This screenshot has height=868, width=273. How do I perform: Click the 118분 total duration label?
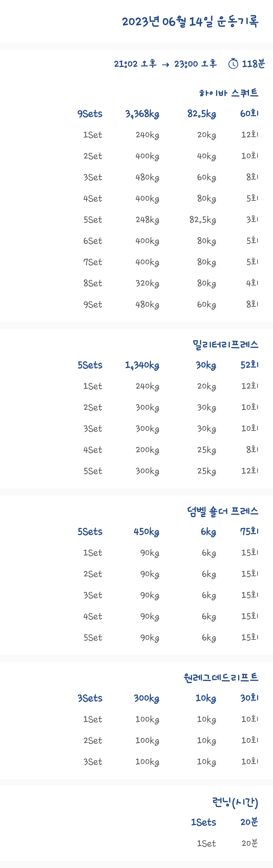coord(253,64)
